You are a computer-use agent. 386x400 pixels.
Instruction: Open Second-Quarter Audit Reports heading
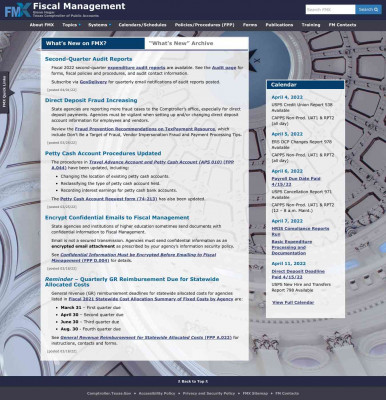coord(88,59)
